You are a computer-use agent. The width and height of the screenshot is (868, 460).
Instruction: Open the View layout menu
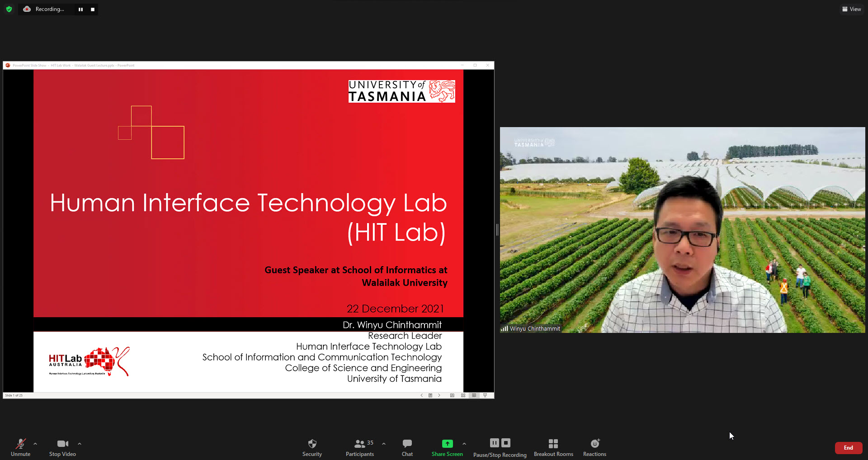[x=851, y=9]
